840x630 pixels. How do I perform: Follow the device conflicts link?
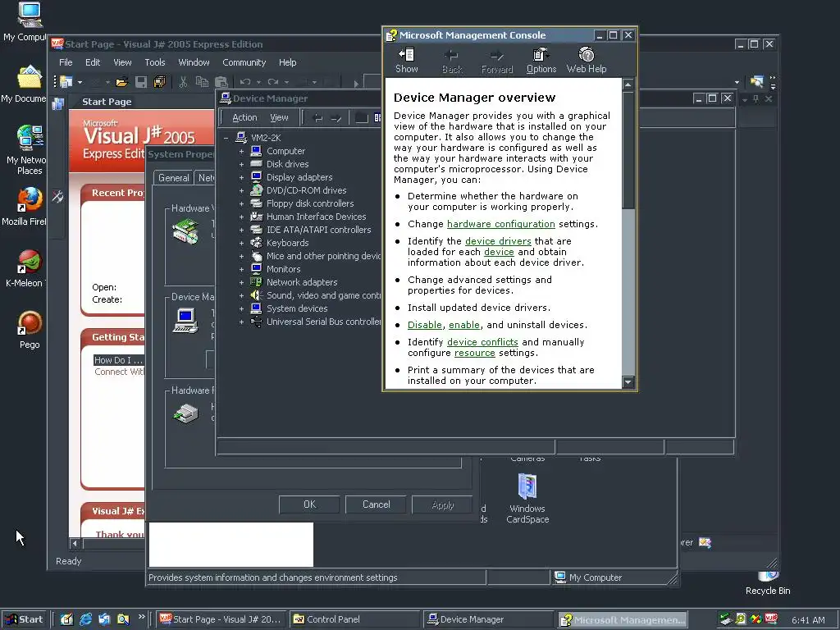click(x=482, y=342)
